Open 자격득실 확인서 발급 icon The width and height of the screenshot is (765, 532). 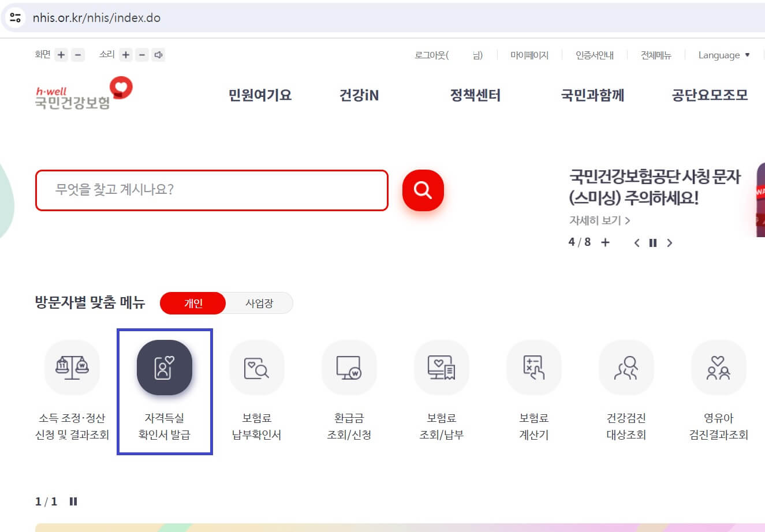(165, 367)
